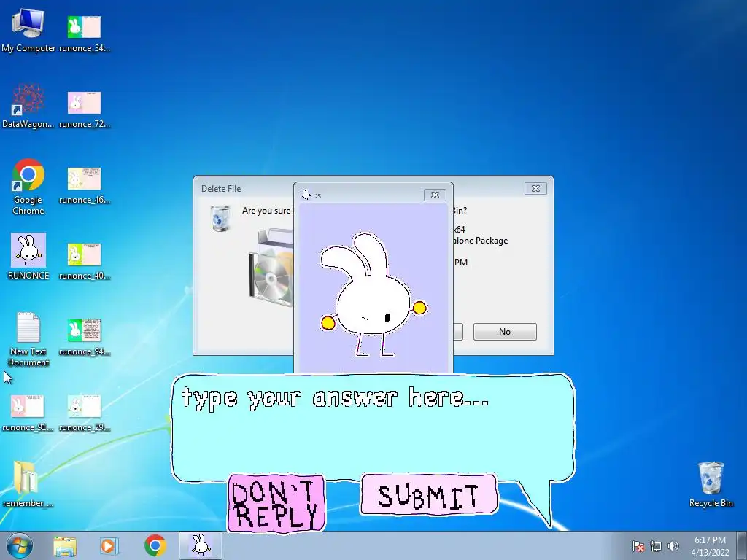Image resolution: width=747 pixels, height=560 pixels.
Task: Select the DataWagon shortcut icon
Action: click(x=28, y=106)
